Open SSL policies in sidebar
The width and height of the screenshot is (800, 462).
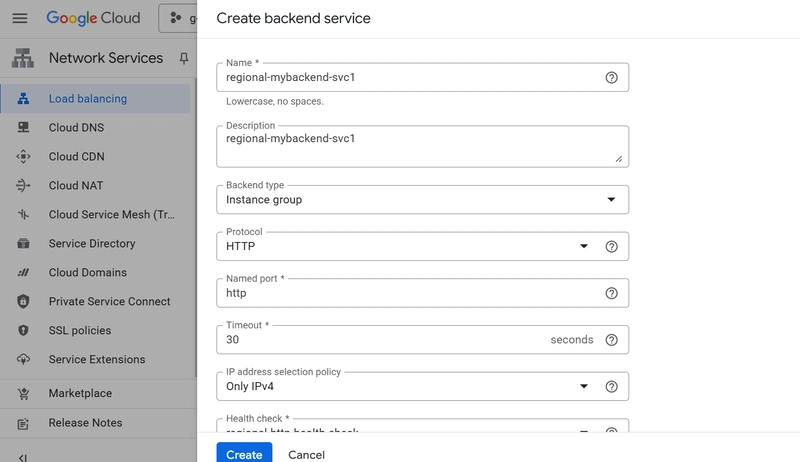80,330
